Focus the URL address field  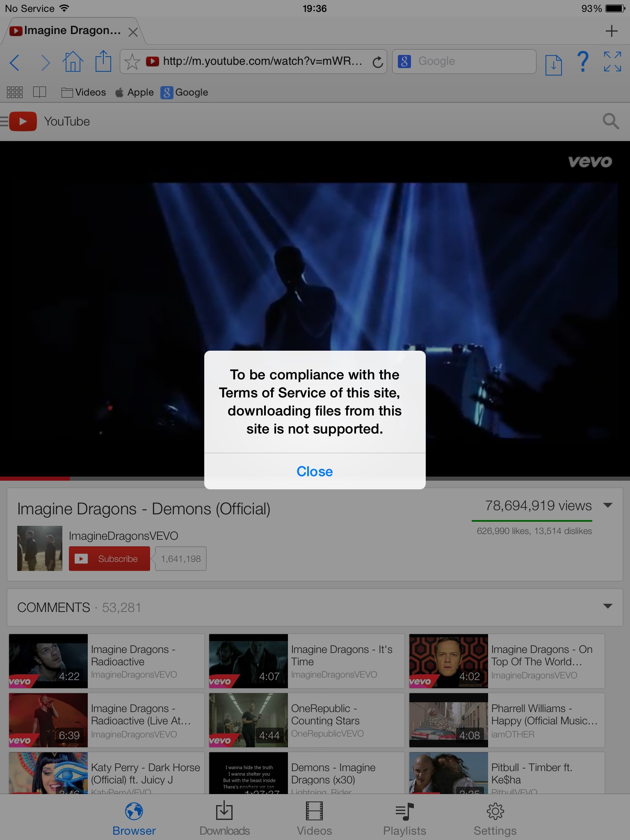(253, 62)
